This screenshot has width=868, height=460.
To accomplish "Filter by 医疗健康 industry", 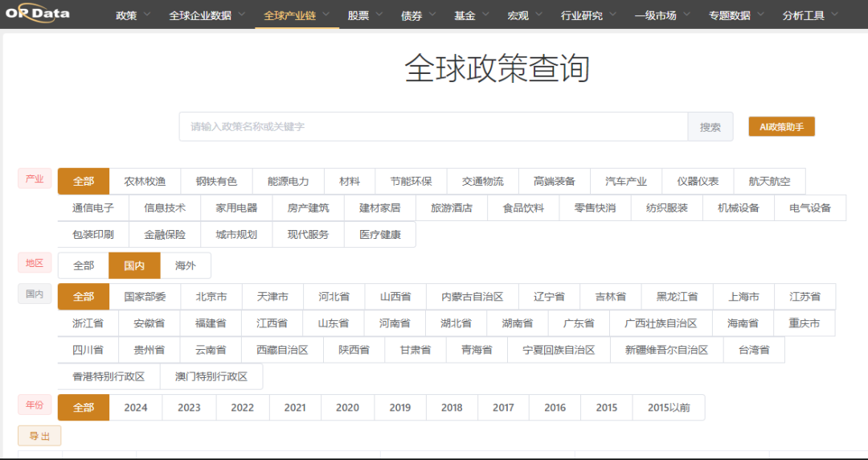I will (379, 235).
